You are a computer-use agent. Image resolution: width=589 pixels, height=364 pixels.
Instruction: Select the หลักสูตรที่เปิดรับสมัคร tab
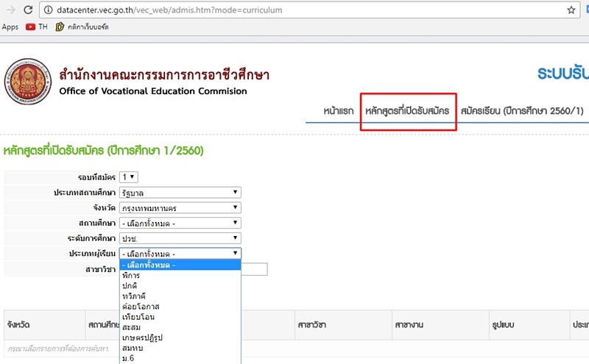407,111
